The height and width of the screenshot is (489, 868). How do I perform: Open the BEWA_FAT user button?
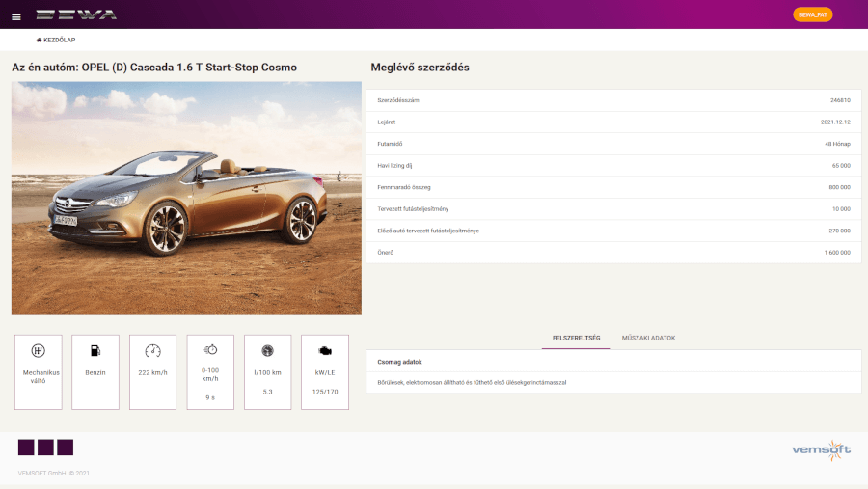click(x=812, y=15)
